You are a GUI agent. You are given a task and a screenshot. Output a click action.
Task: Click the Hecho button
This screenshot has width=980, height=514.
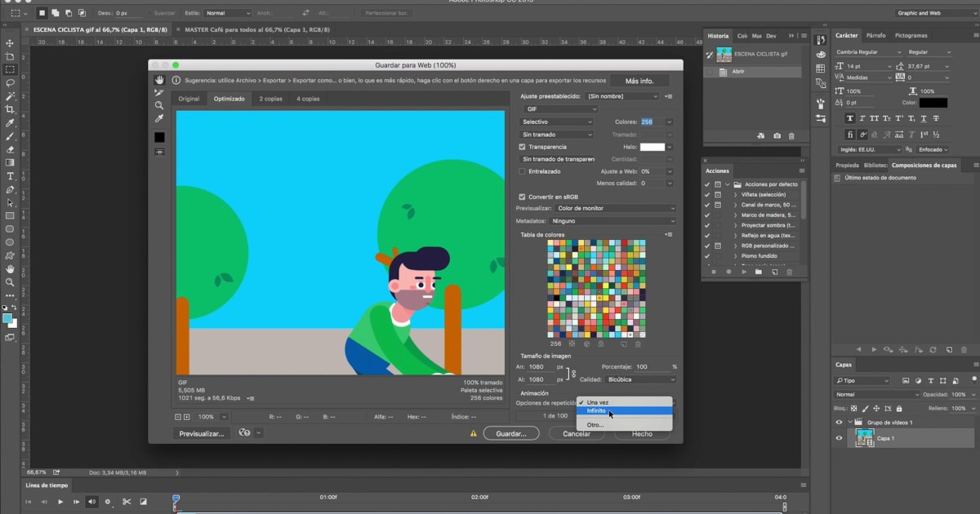click(x=643, y=434)
